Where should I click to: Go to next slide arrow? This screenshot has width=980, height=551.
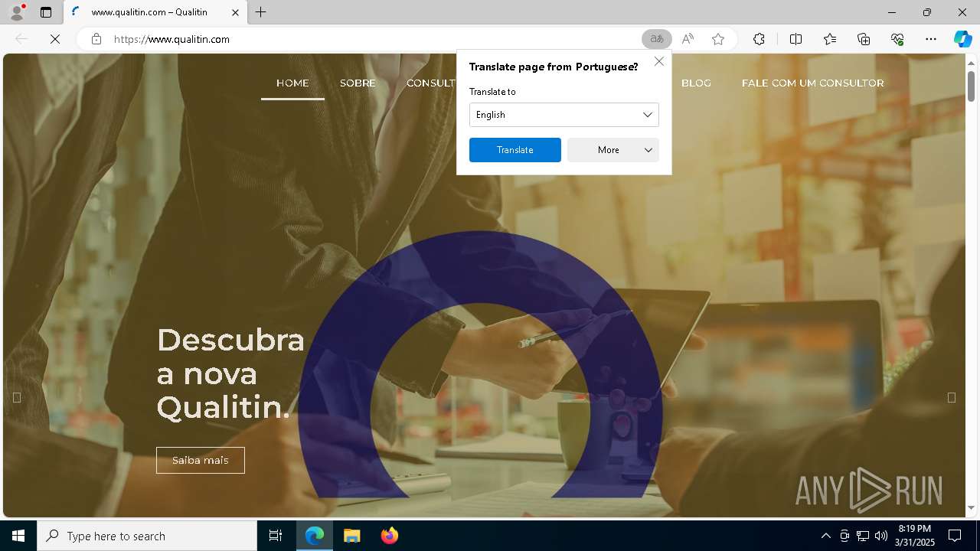[952, 397]
